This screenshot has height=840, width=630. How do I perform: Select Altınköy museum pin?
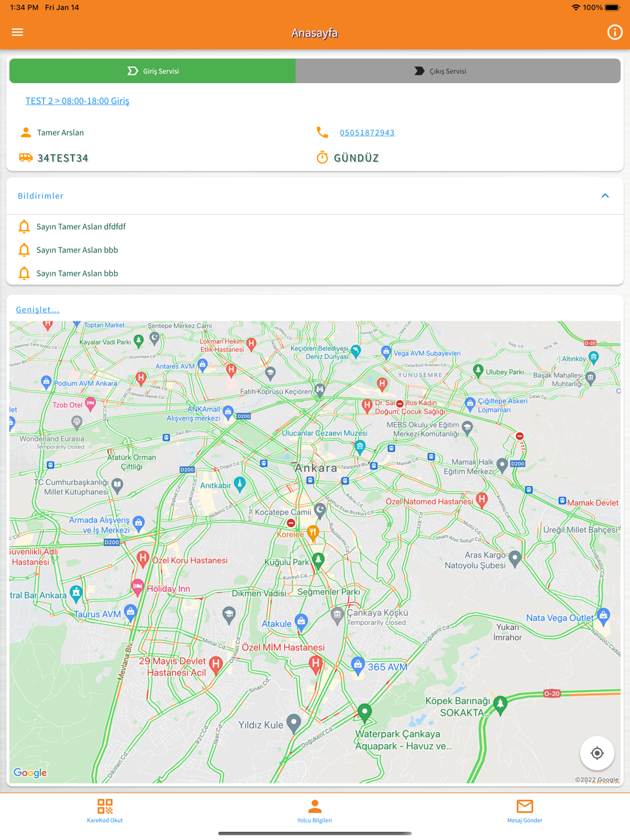pyautogui.click(x=593, y=358)
